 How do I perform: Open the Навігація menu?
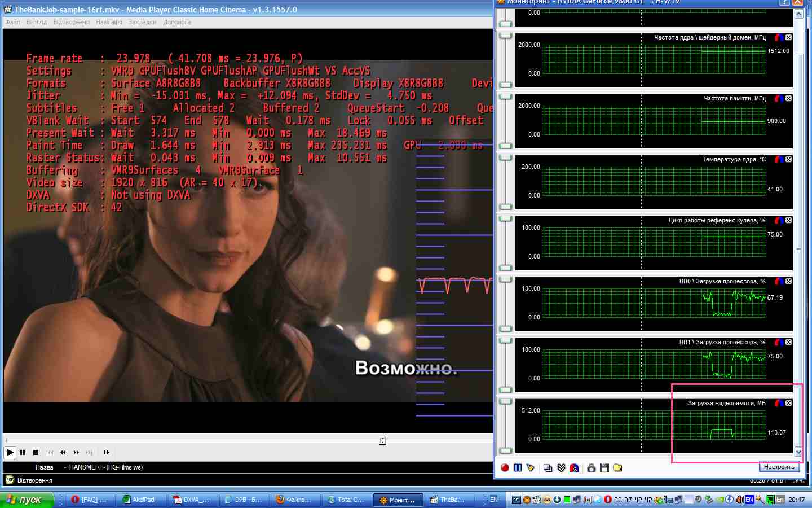point(109,22)
